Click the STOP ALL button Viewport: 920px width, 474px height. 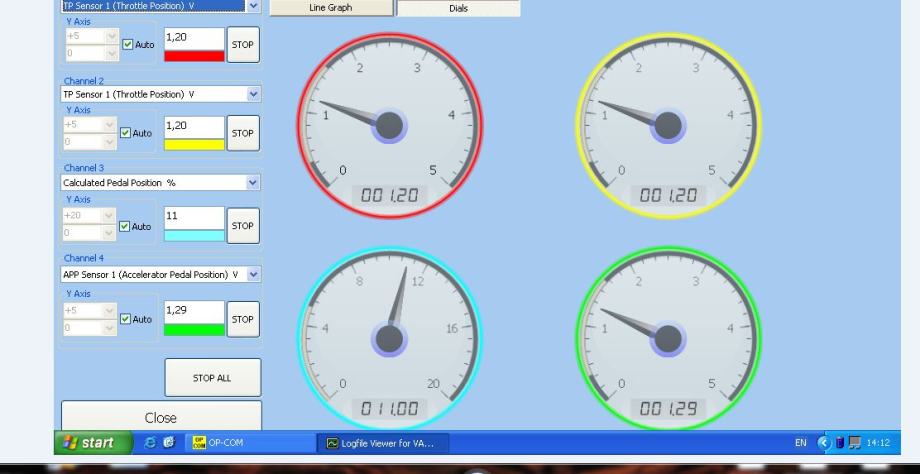[x=212, y=378]
